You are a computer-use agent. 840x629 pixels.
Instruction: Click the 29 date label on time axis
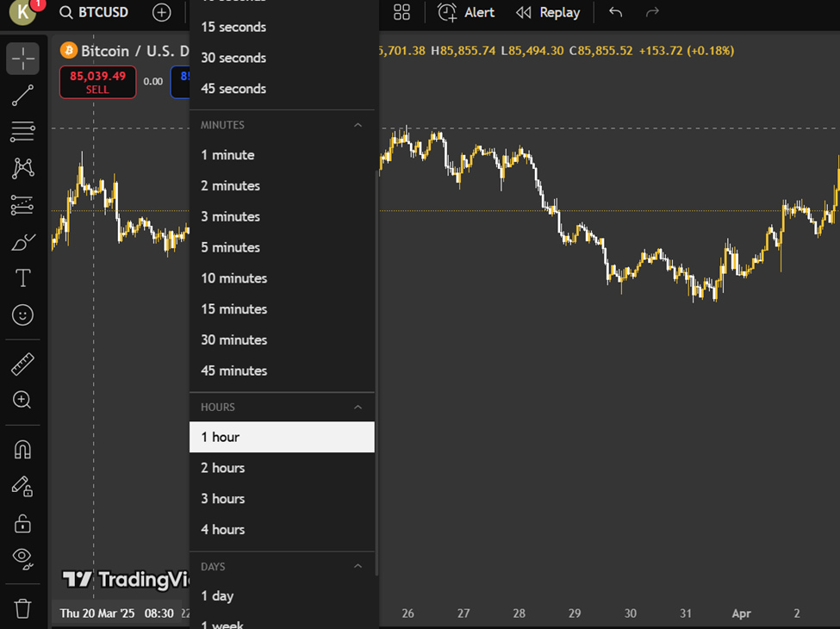click(575, 613)
